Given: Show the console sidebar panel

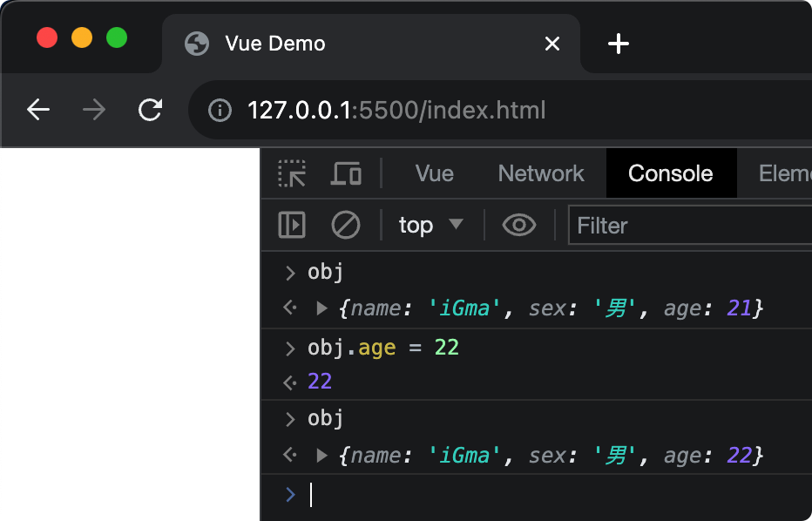Looking at the screenshot, I should coord(292,226).
